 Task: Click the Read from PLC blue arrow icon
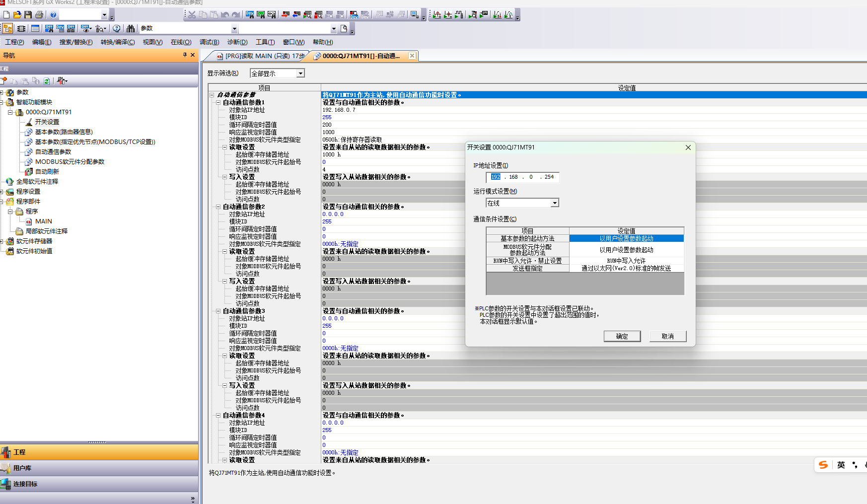pyautogui.click(x=296, y=15)
